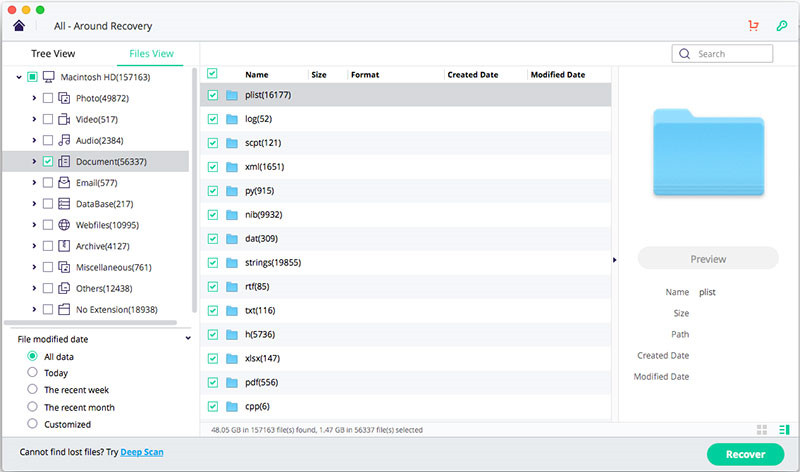The image size is (800, 472).
Task: Click the Video category icon
Action: 64,119
